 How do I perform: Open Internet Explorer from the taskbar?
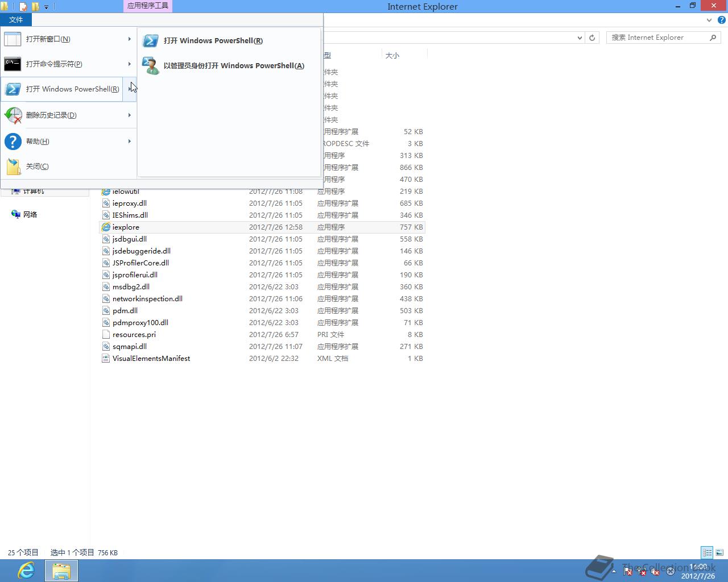[26, 570]
